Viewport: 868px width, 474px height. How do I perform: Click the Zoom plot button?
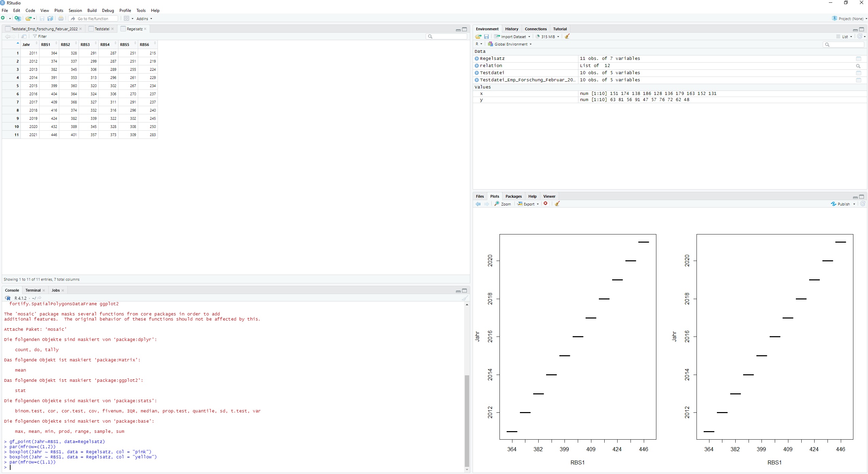[x=503, y=204]
